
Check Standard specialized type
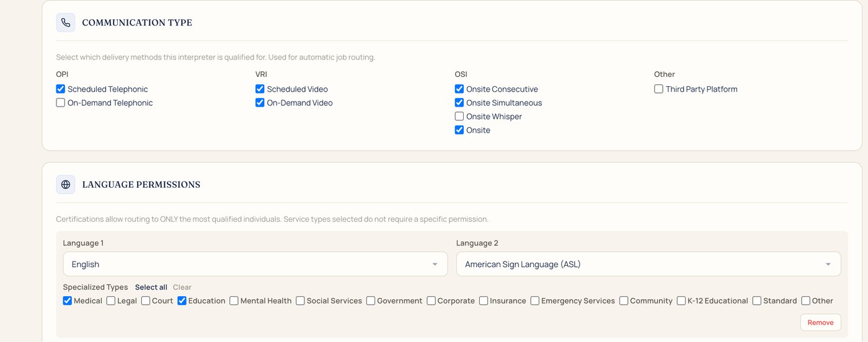point(757,301)
